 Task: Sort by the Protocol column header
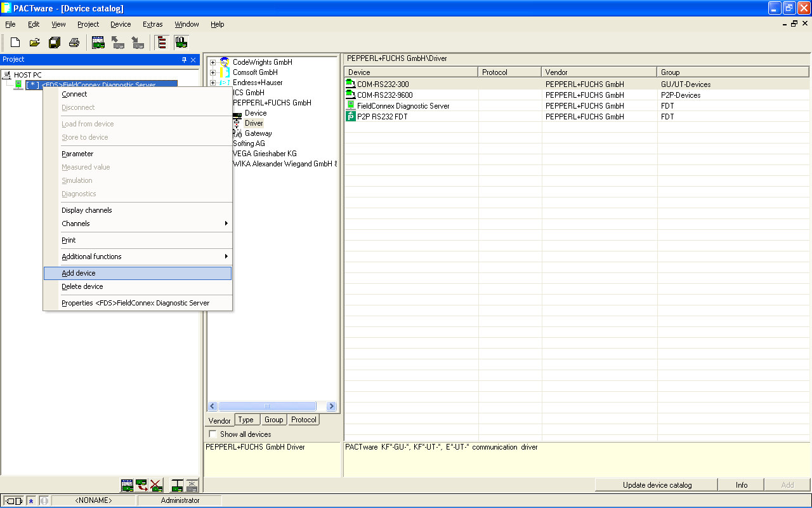pyautogui.click(x=510, y=72)
